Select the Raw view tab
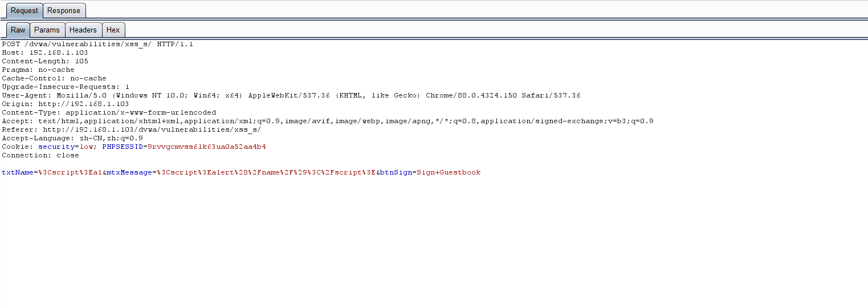Viewport: 868px width, 308px height. (x=18, y=30)
